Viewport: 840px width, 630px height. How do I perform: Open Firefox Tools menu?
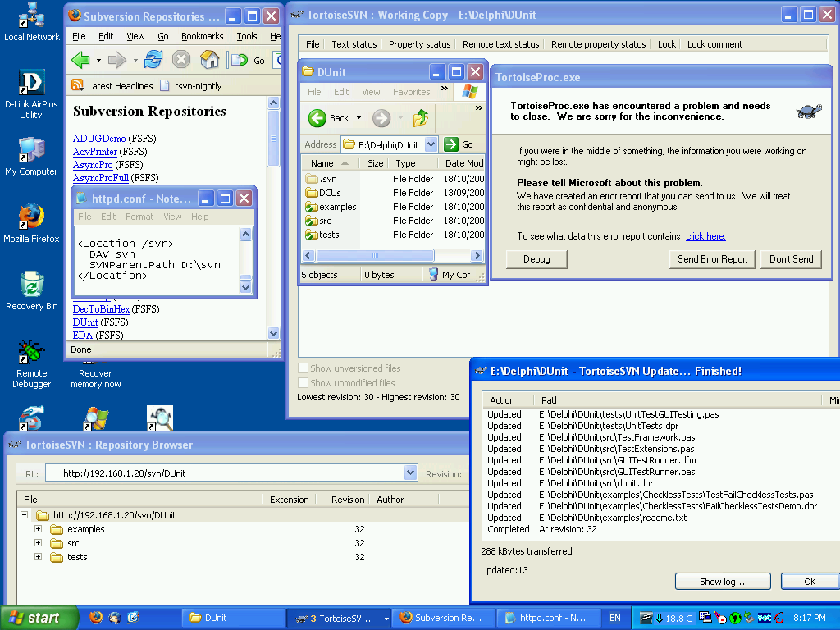(x=246, y=36)
